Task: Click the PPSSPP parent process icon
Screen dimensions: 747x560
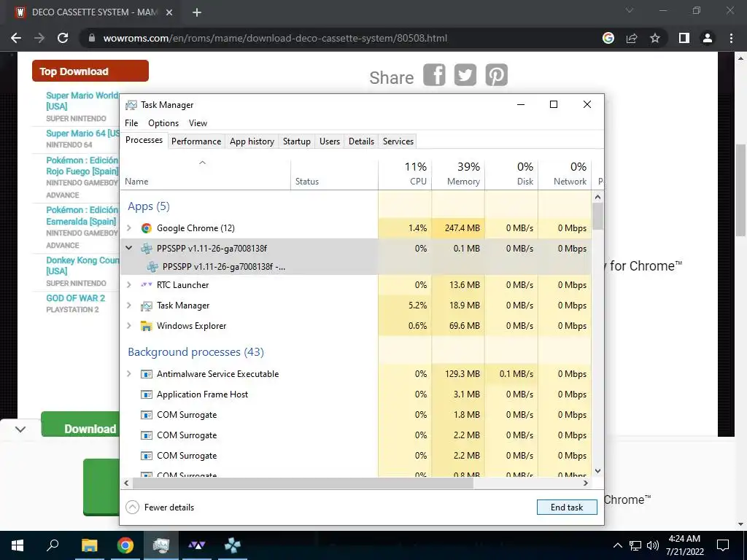Action: (x=146, y=249)
